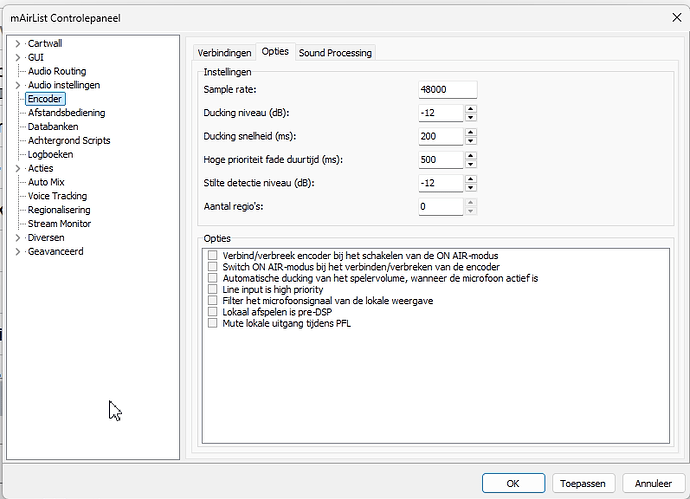Enable 'Line input is high priority' checkbox

point(212,290)
